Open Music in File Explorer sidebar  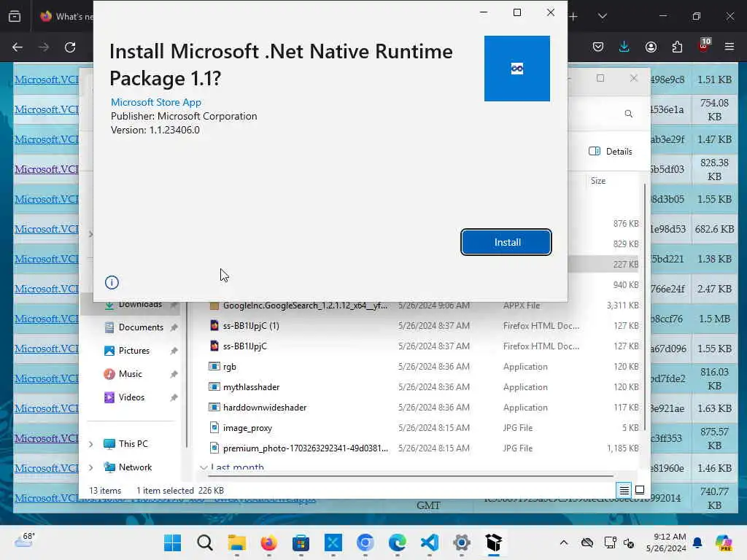tap(130, 374)
